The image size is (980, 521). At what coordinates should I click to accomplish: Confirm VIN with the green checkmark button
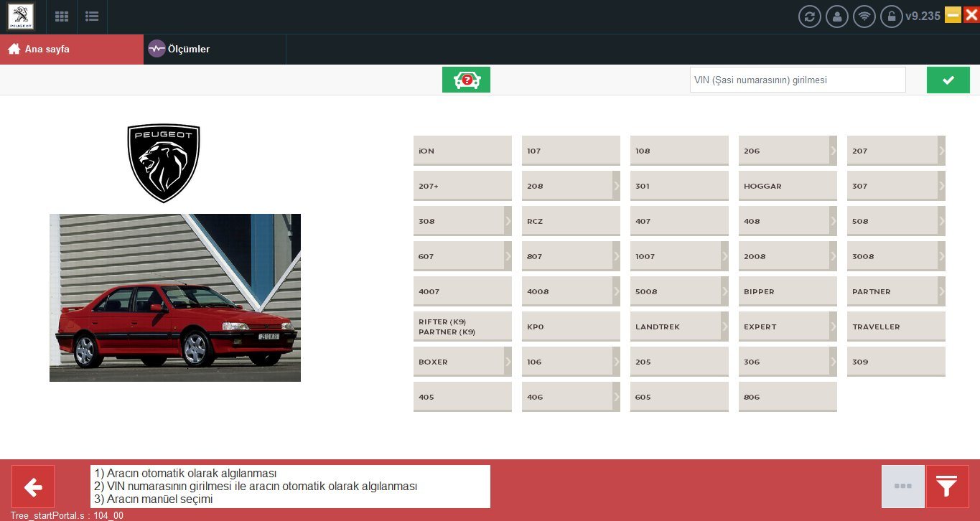click(948, 80)
